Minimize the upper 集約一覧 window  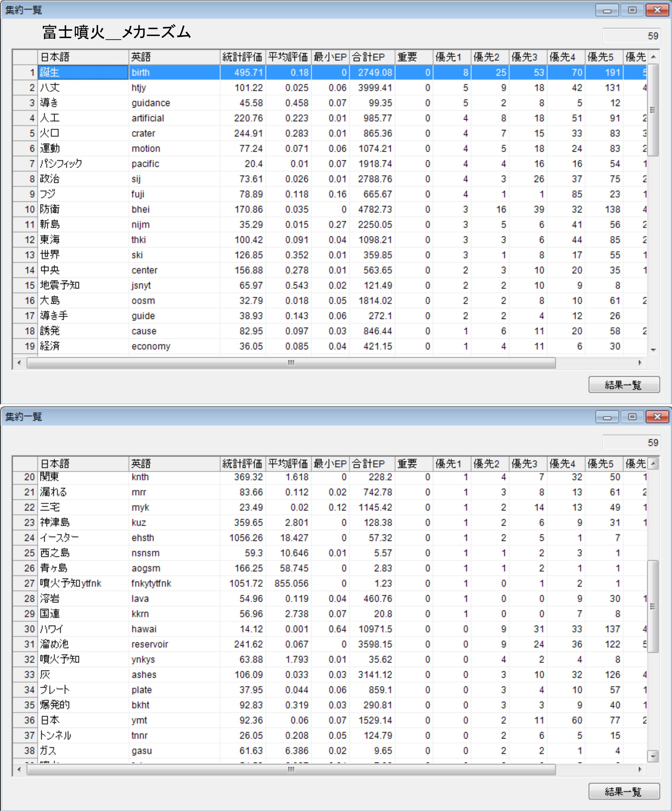click(607, 10)
